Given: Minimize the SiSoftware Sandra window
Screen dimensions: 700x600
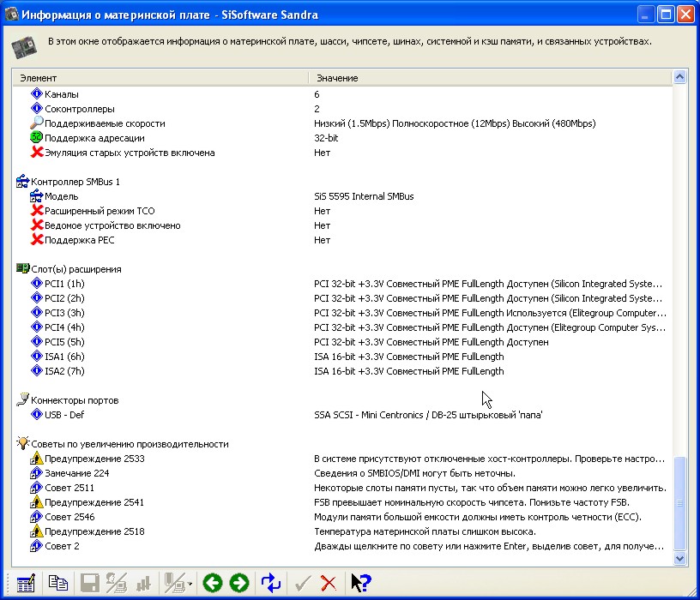Looking at the screenshot, I should [x=644, y=15].
